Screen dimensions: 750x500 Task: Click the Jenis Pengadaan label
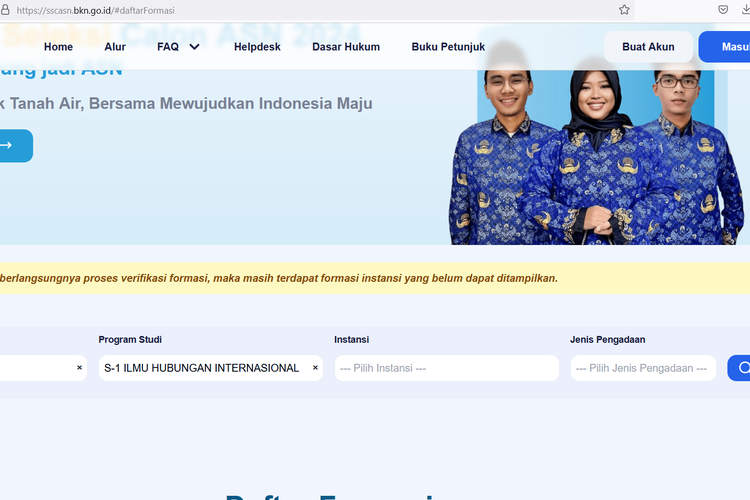coord(607,340)
